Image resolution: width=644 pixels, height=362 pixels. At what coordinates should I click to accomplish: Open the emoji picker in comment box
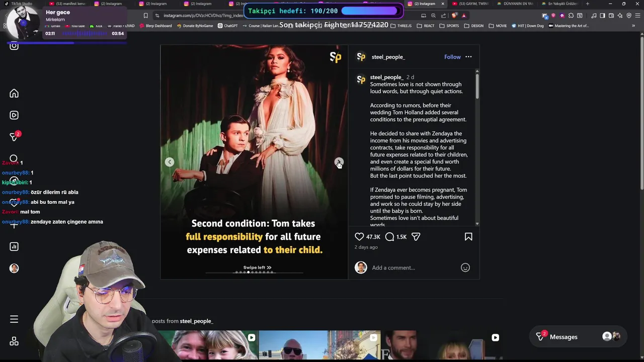click(x=465, y=267)
